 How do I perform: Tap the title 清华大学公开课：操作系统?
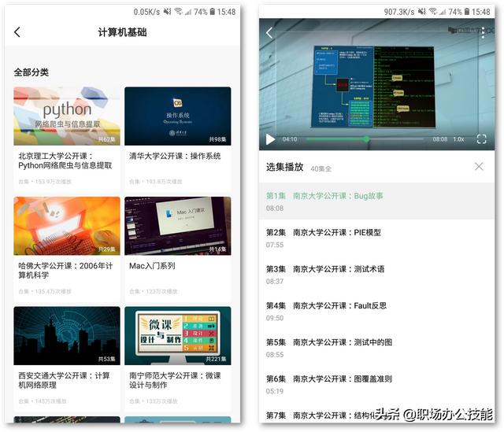point(175,156)
